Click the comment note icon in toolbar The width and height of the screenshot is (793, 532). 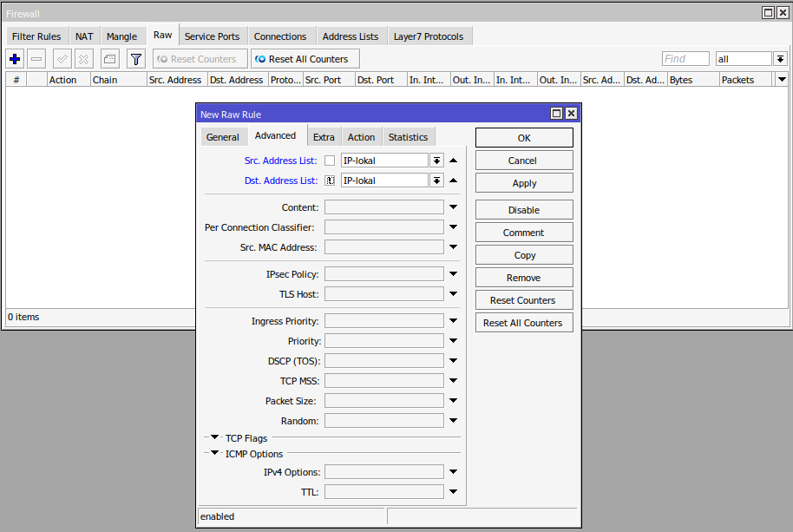pyautogui.click(x=109, y=59)
